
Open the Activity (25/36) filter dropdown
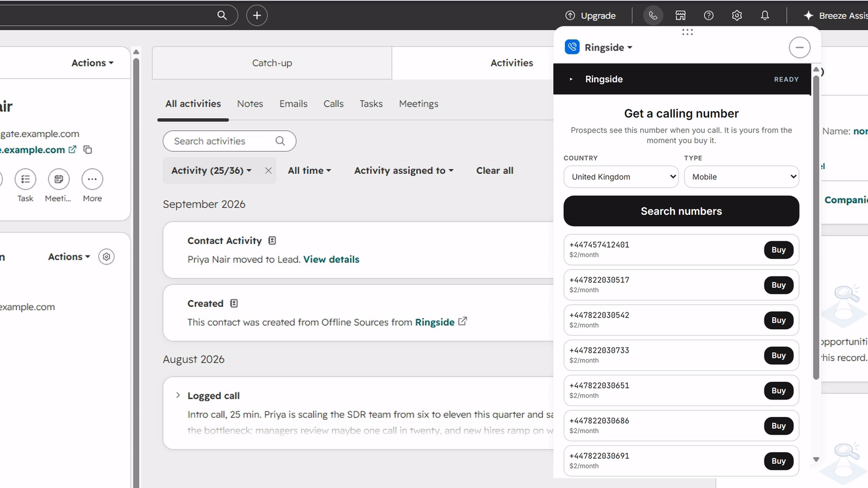tap(212, 170)
